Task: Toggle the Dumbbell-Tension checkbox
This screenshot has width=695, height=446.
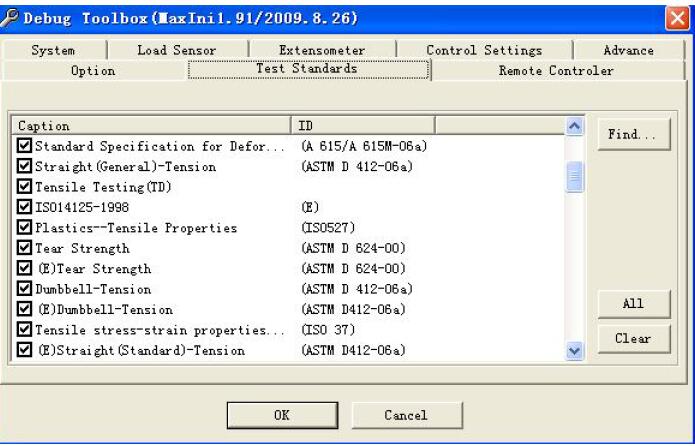Action: click(26, 289)
